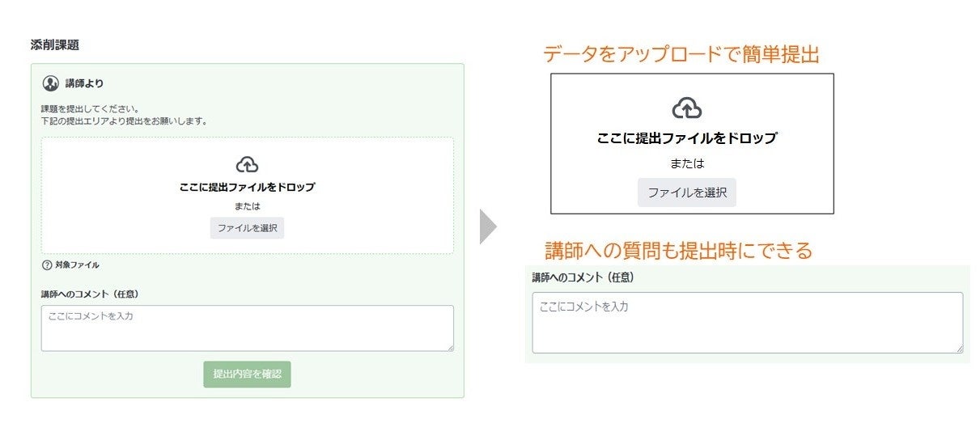Select ファイルを選択 button in left form

247,228
